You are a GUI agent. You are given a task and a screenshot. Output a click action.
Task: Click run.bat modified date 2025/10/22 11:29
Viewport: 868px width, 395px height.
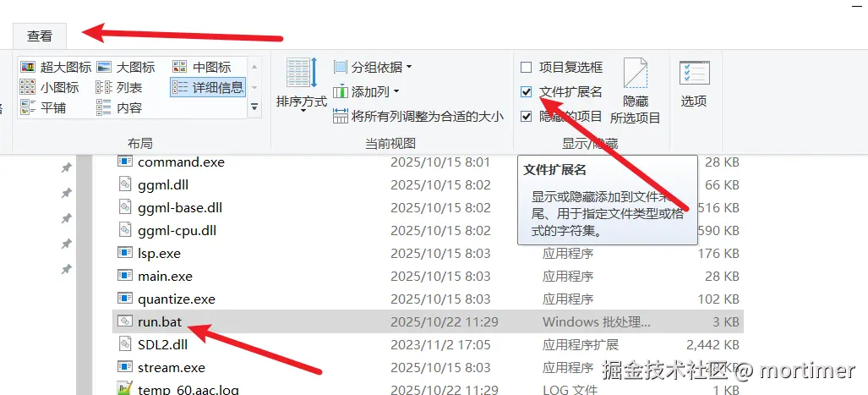click(445, 322)
